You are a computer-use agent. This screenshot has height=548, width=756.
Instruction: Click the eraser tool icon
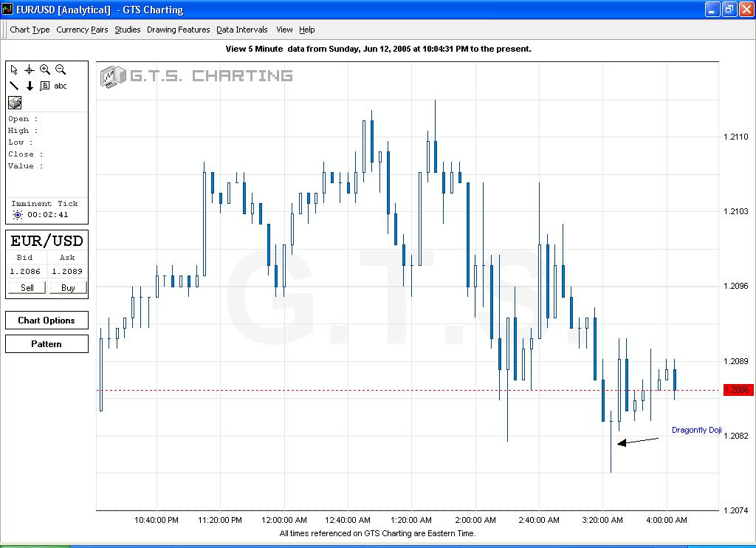point(15,102)
